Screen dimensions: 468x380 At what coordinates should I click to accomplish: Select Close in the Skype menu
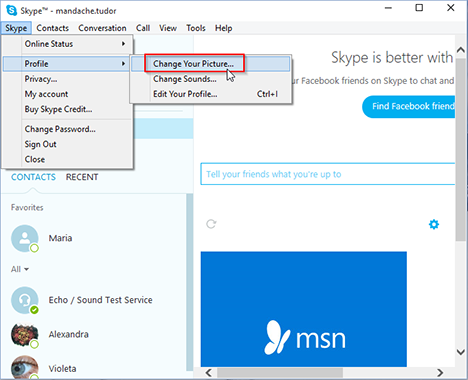pyautogui.click(x=68, y=159)
